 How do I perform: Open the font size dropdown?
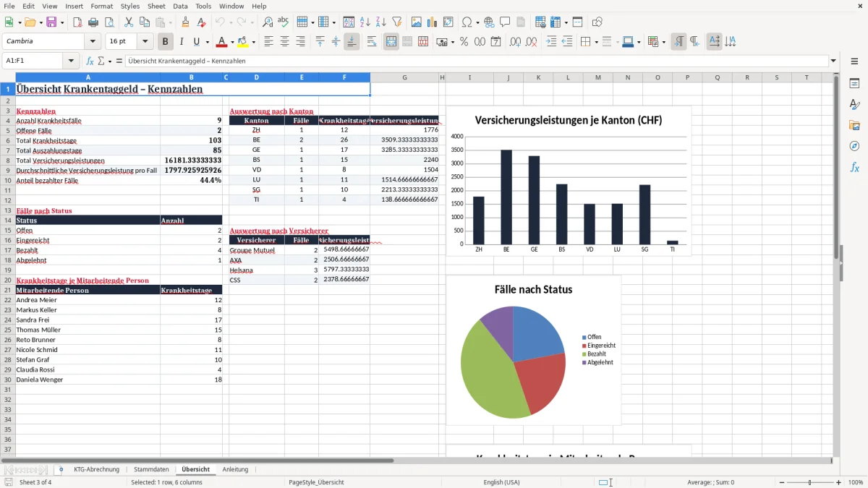coord(145,42)
